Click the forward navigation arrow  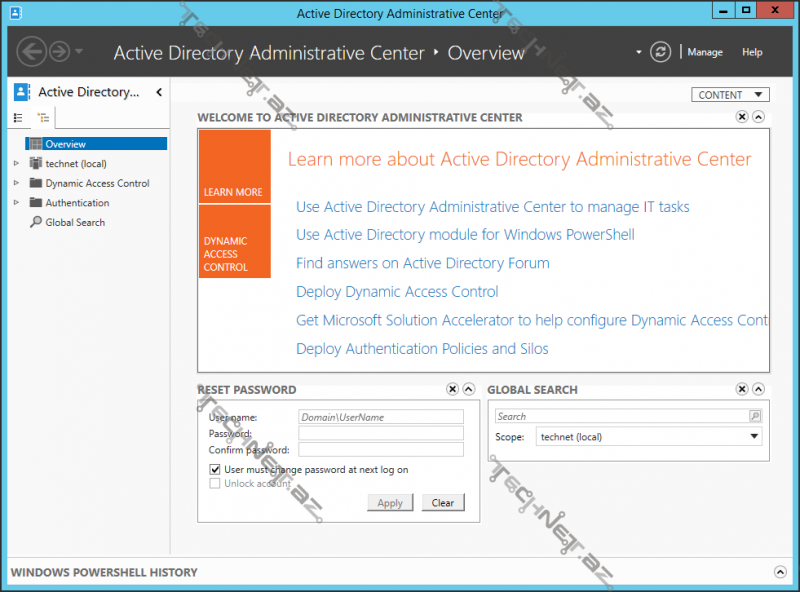[x=60, y=52]
